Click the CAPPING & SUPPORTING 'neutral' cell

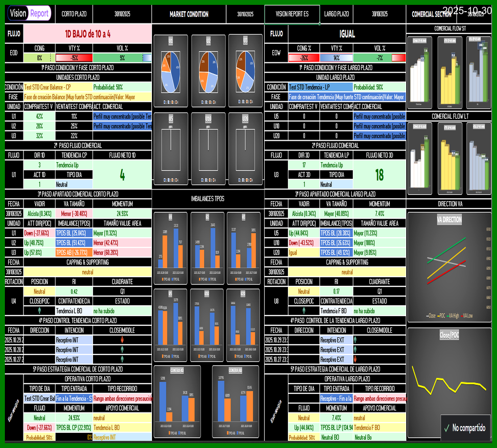point(88,271)
